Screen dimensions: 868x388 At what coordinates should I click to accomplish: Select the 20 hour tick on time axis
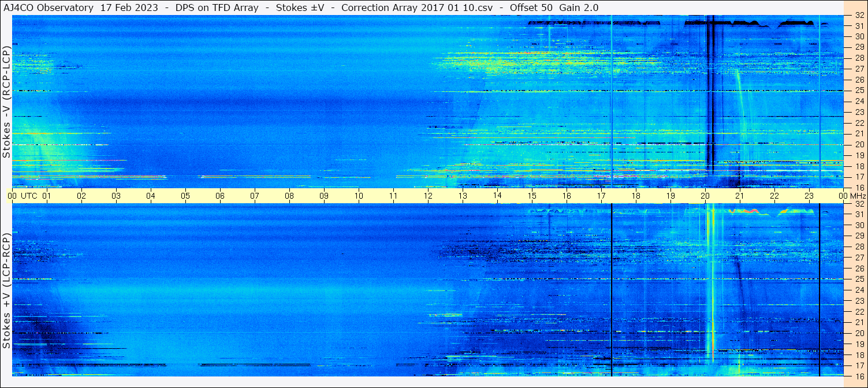705,196
